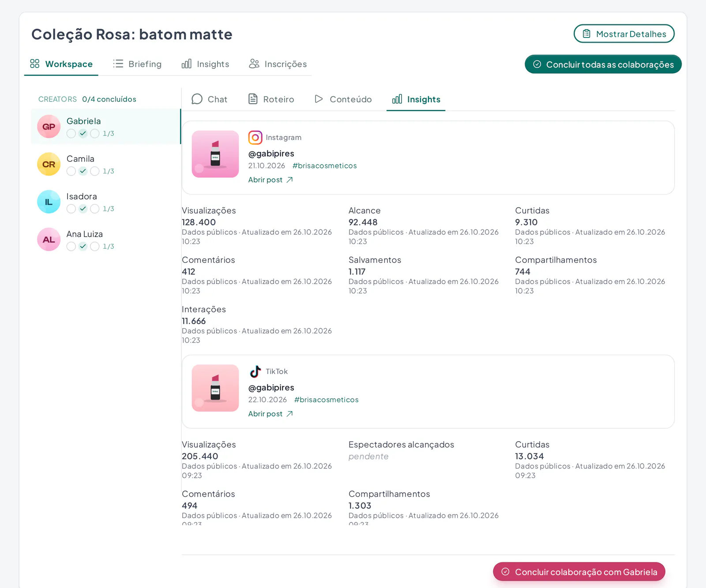Click @gabipires handle on TikTok card
The width and height of the screenshot is (706, 588).
tap(271, 387)
